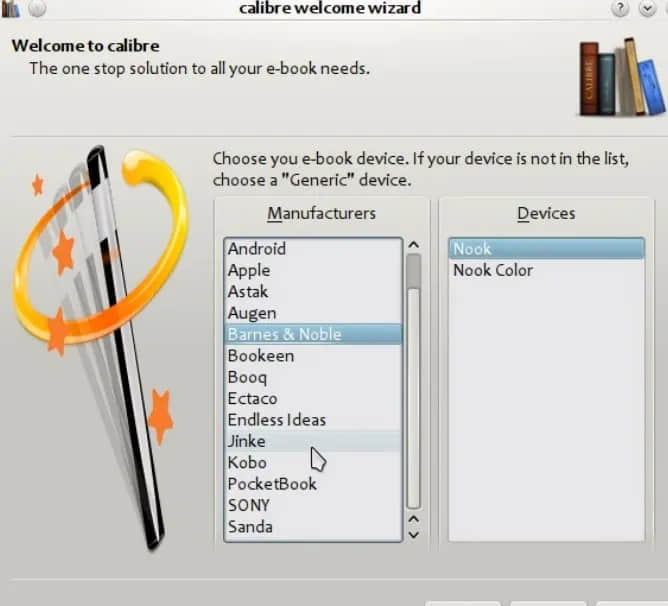Choose Sanda manufacturer
Viewport: 668px width, 606px height.
313,527
